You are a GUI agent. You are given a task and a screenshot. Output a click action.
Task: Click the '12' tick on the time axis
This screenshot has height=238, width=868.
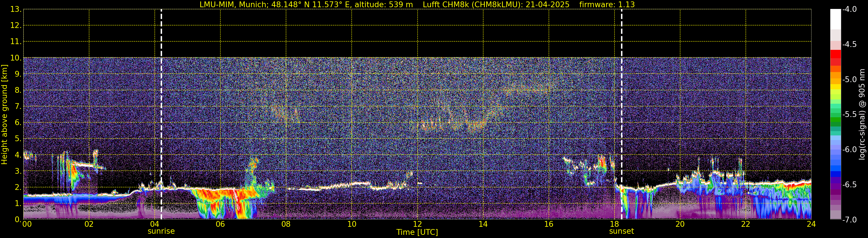tap(417, 224)
